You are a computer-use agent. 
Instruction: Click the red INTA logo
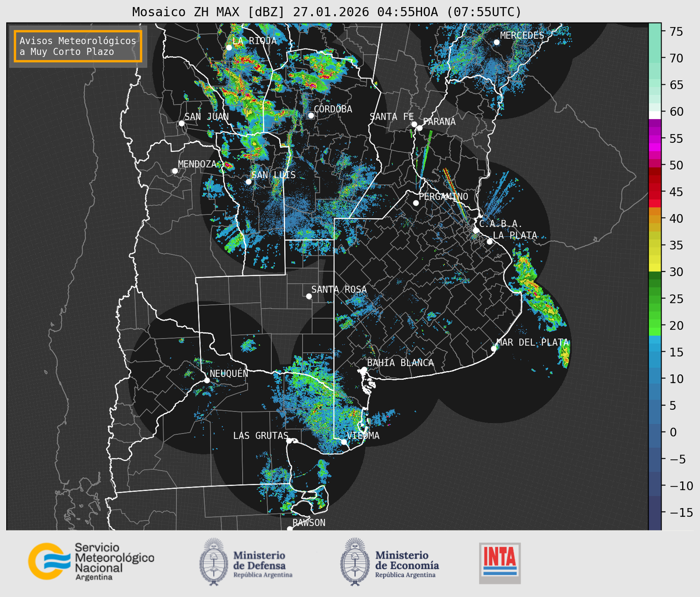click(500, 563)
